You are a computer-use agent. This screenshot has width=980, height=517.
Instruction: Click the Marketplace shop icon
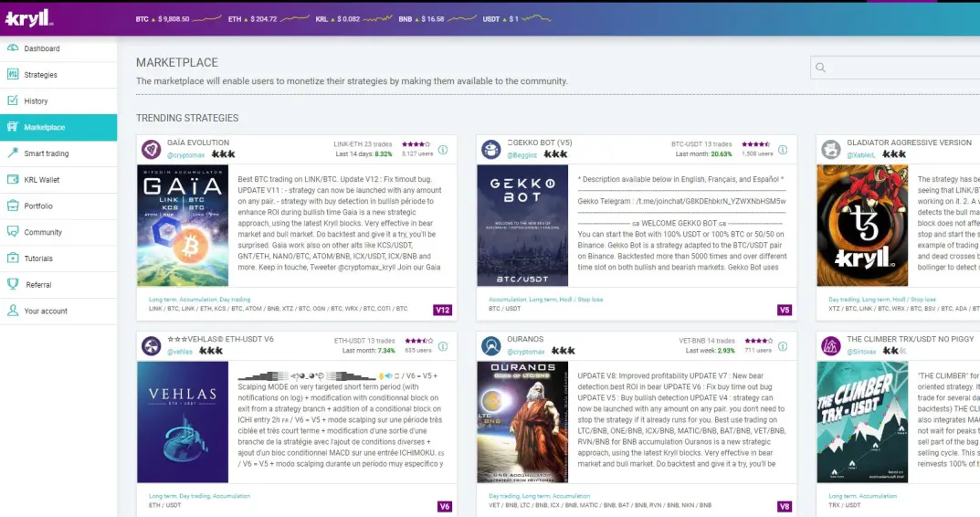pyautogui.click(x=13, y=126)
